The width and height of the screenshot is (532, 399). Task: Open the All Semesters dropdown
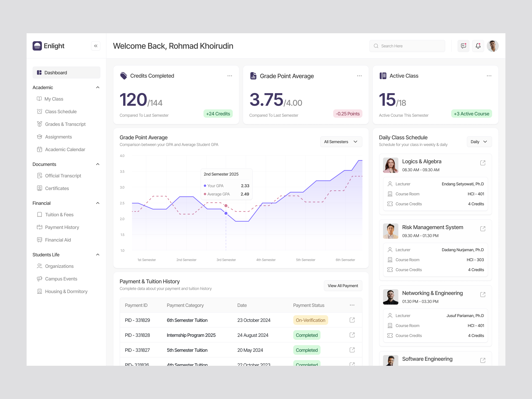click(x=341, y=142)
